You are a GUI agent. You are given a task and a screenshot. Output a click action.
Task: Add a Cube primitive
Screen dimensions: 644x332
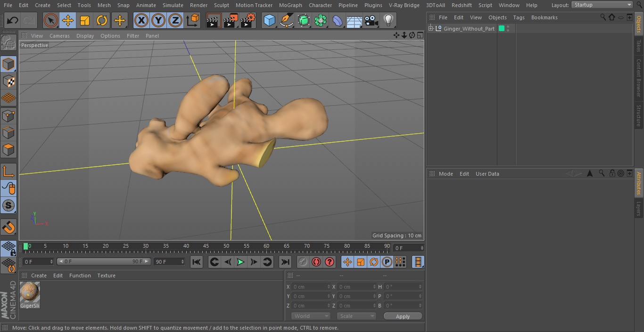pyautogui.click(x=269, y=20)
